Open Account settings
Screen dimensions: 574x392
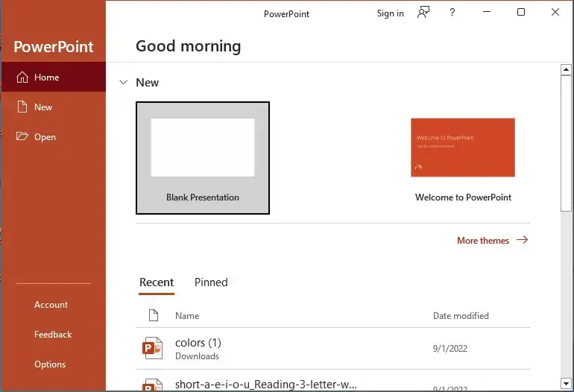click(51, 305)
